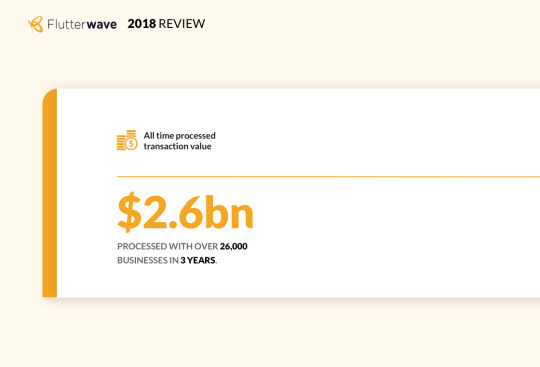Click the bold '26,000' number
The image size is (540, 367).
[233, 246]
